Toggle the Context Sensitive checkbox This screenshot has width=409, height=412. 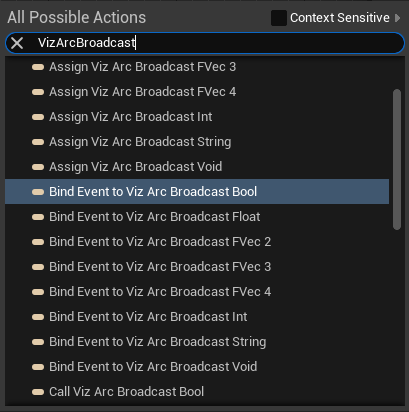pos(279,18)
